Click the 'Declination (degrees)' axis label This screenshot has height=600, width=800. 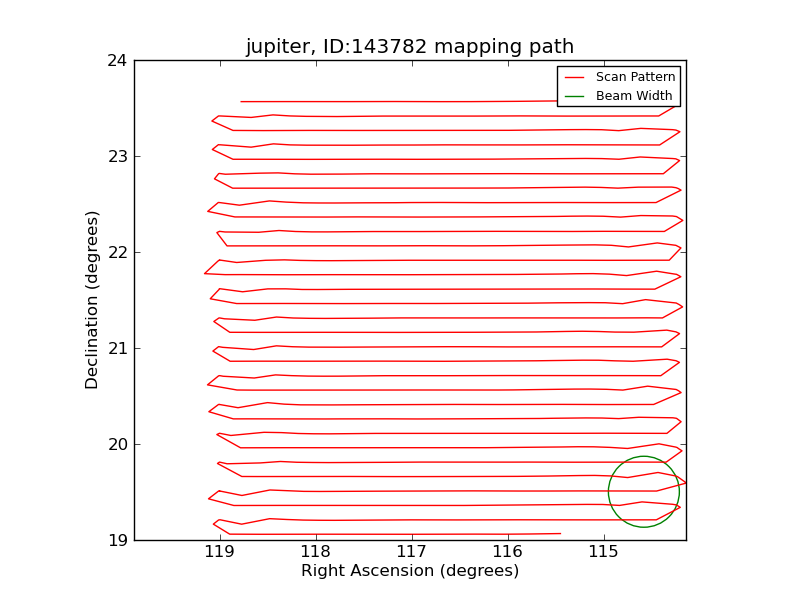[x=92, y=300]
